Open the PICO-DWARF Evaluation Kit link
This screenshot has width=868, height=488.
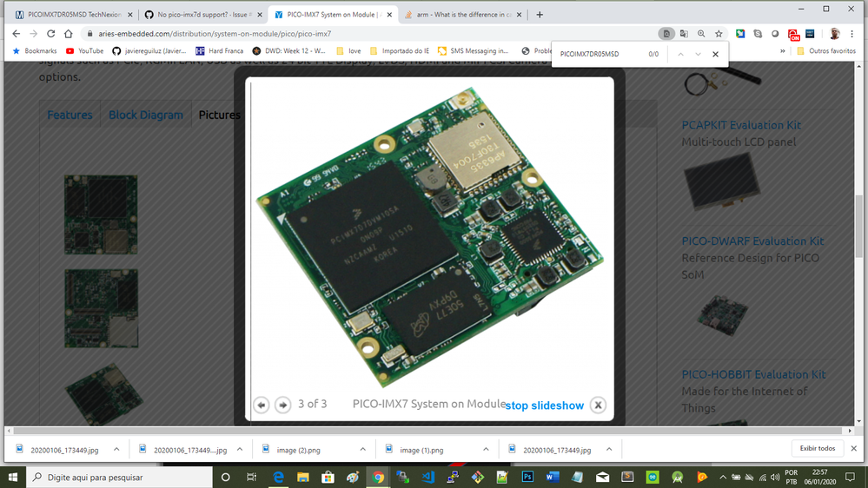coord(752,241)
